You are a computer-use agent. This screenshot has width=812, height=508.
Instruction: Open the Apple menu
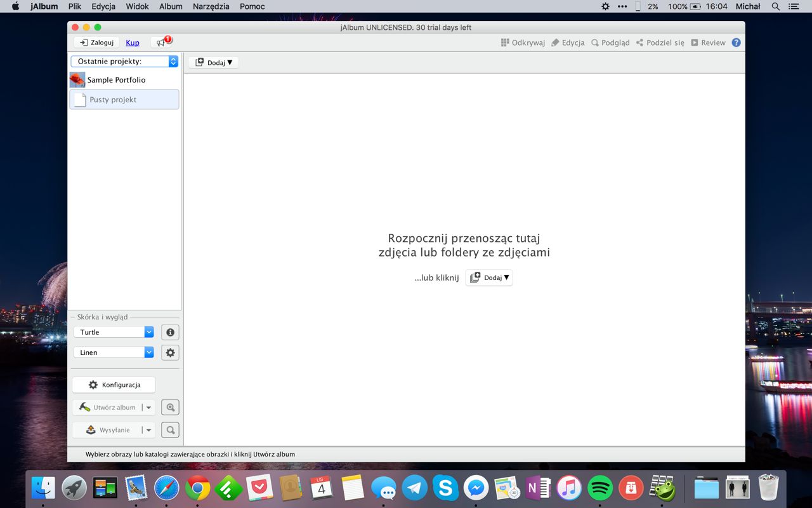click(x=15, y=6)
